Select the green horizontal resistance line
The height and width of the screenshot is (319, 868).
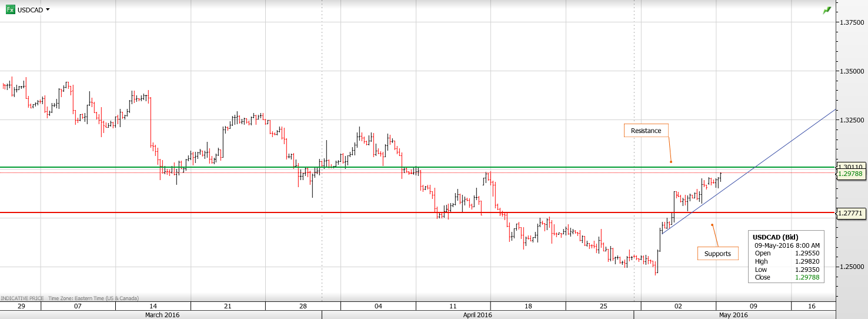click(x=529, y=167)
